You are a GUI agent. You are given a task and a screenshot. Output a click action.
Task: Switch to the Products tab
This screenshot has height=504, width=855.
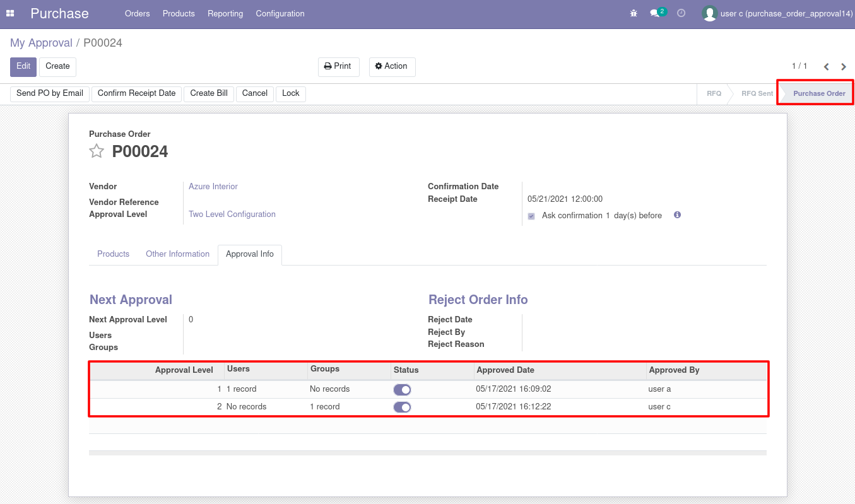coord(114,254)
